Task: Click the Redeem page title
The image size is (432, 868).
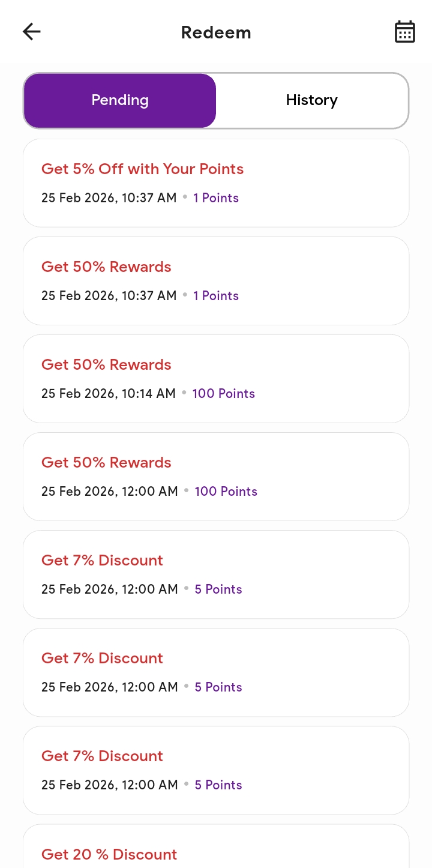Action: [x=216, y=32]
